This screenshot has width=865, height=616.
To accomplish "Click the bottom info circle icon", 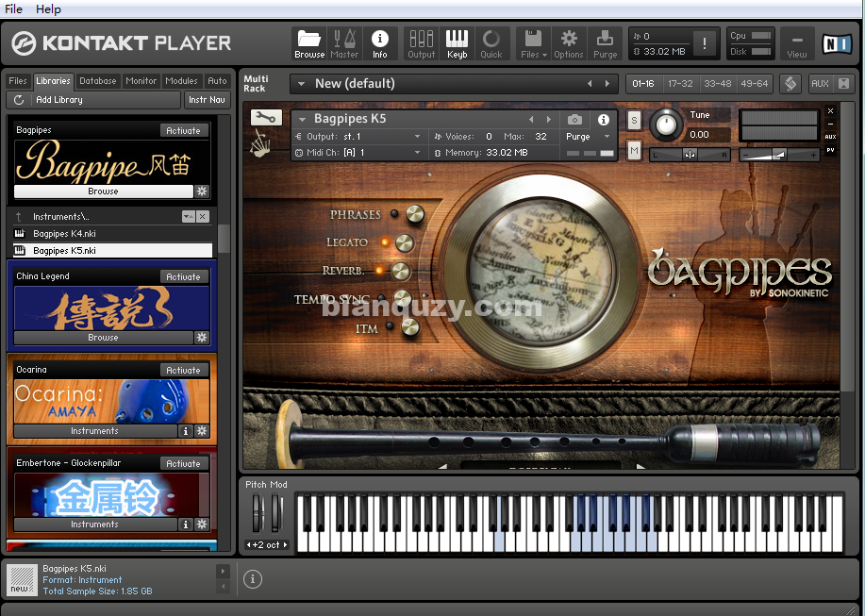I will pyautogui.click(x=253, y=579).
